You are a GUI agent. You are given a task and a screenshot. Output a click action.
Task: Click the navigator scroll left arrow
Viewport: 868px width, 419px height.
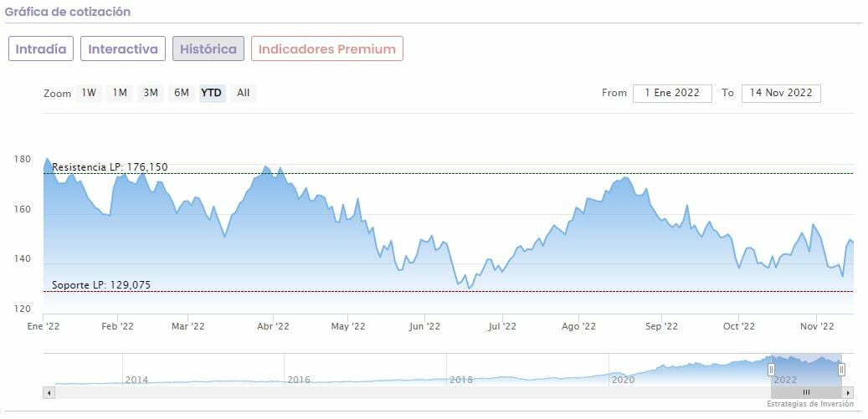click(49, 392)
